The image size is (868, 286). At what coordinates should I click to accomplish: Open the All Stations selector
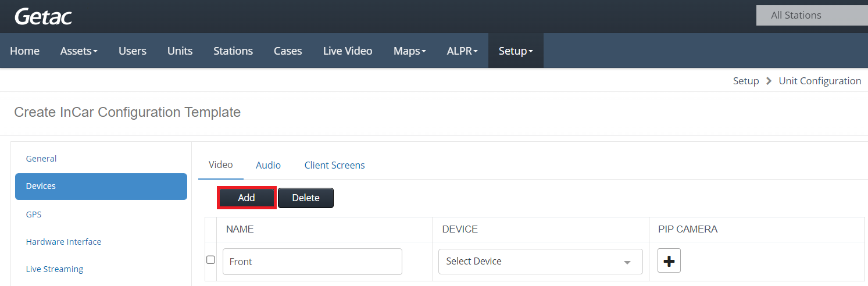[x=812, y=15]
